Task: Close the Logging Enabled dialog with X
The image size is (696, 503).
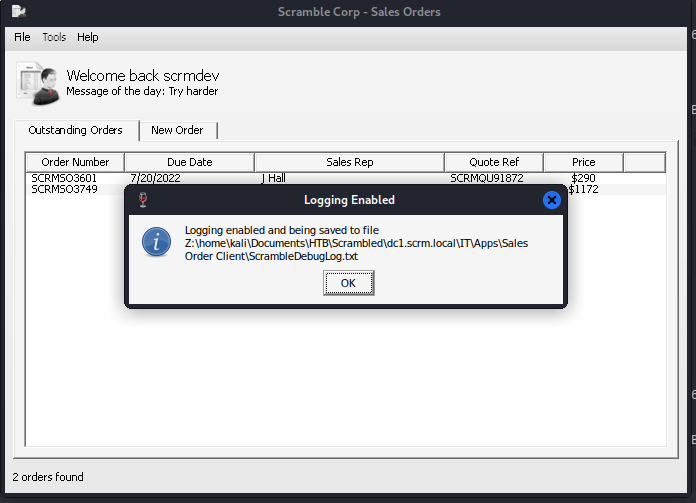Action: pos(551,200)
